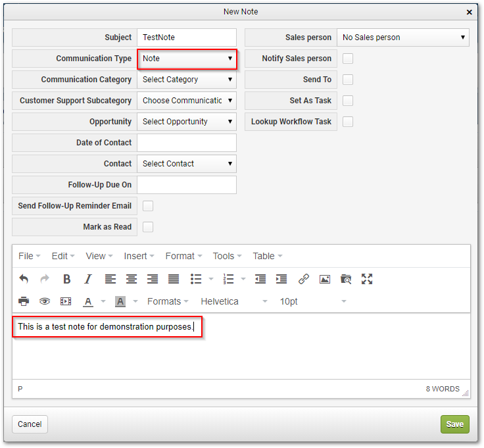
Task: Click the Follow-Up Due On field
Action: 187,185
